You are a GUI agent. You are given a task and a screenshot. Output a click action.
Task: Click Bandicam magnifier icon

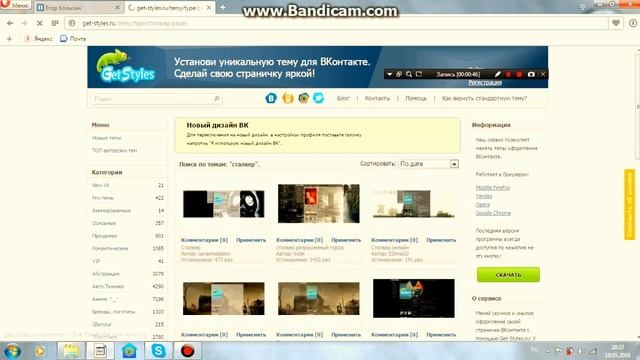click(x=409, y=74)
